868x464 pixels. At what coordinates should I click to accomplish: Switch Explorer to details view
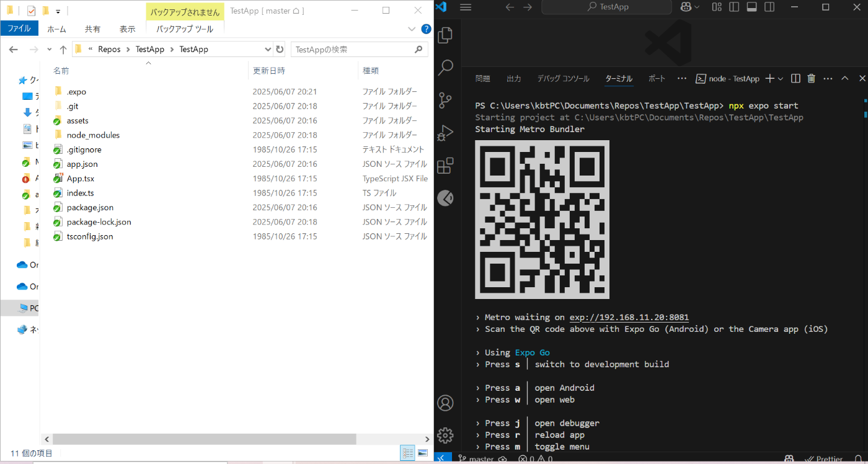407,453
